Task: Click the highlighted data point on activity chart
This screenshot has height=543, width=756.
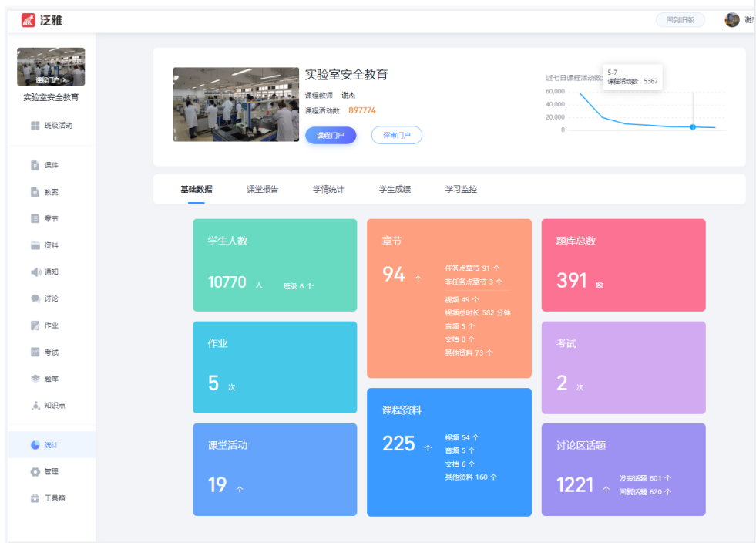Action: click(693, 126)
